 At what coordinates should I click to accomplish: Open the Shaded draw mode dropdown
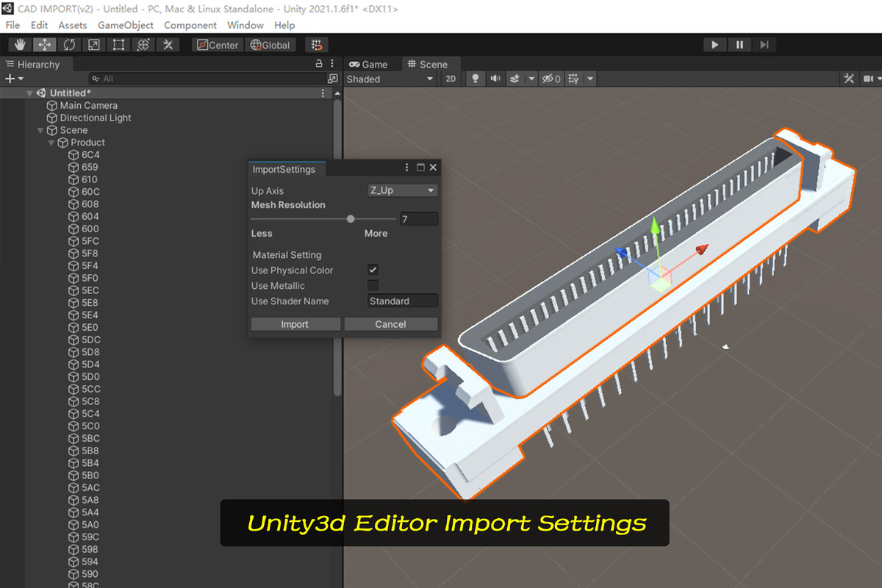point(390,79)
